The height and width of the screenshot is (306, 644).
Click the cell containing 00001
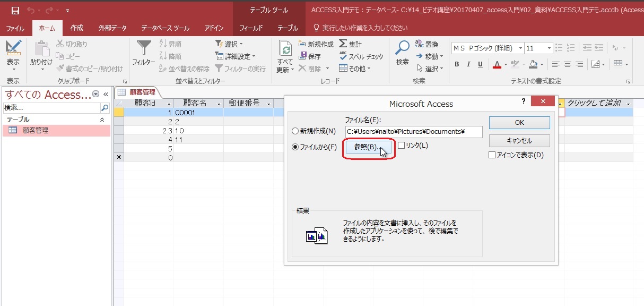click(x=198, y=113)
